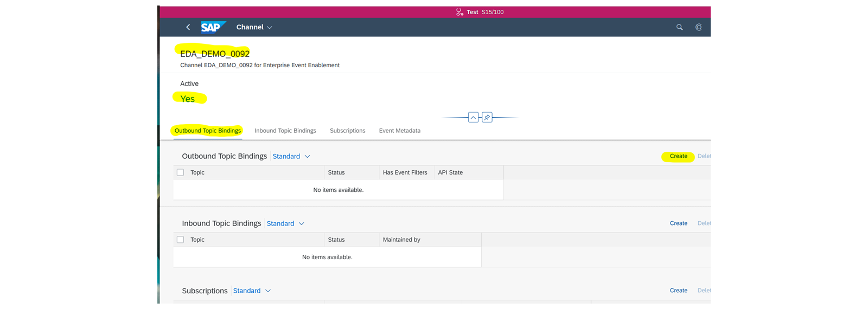The height and width of the screenshot is (309, 868).
Task: Click Delete in Outbound Topic Bindings toolbar
Action: (704, 156)
